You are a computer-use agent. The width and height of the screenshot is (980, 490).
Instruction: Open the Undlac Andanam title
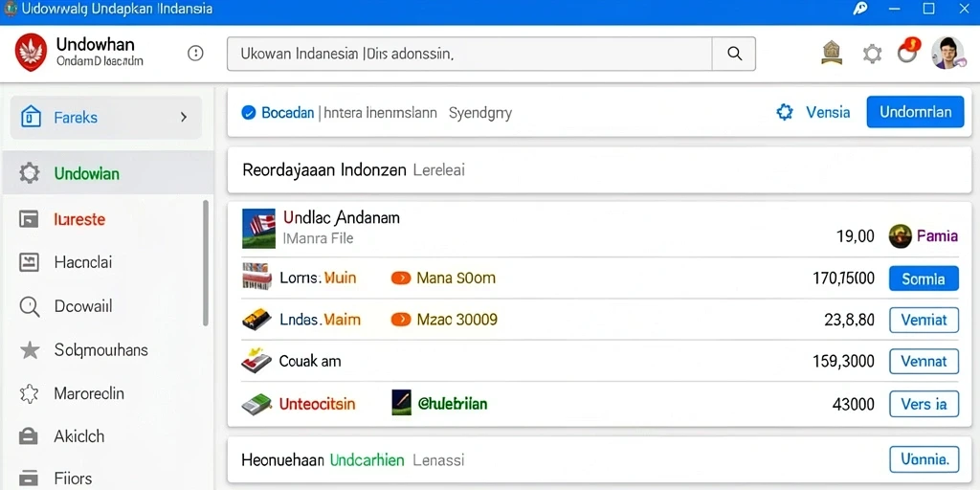(342, 217)
